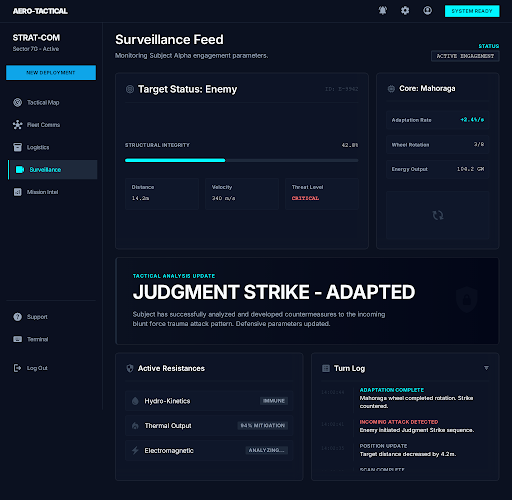Image resolution: width=512 pixels, height=500 pixels.
Task: Open the Turn Log filter dropdown
Action: [486, 368]
